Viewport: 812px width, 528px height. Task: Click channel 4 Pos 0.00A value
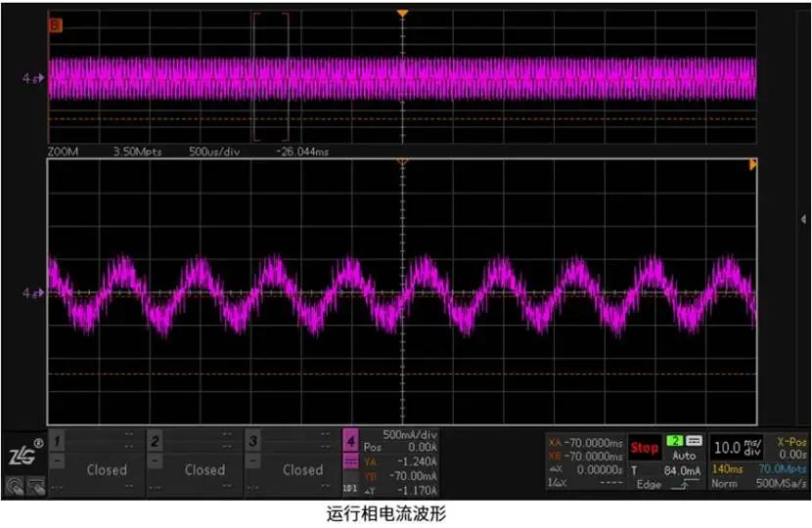click(x=423, y=447)
